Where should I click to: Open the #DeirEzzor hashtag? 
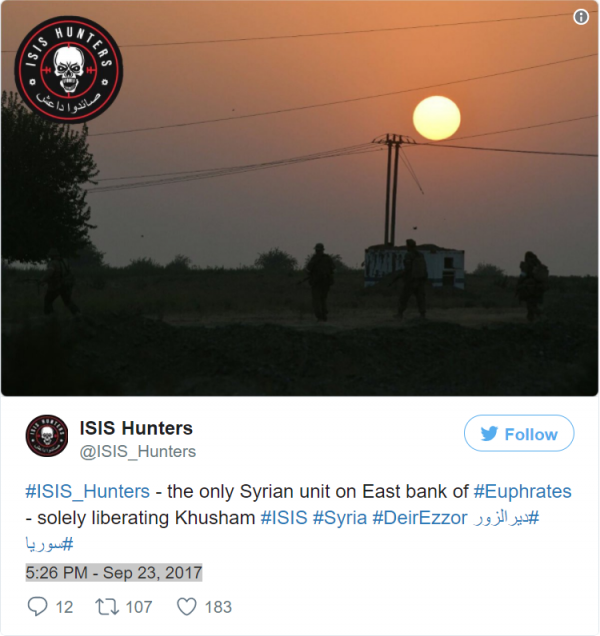coord(419,518)
